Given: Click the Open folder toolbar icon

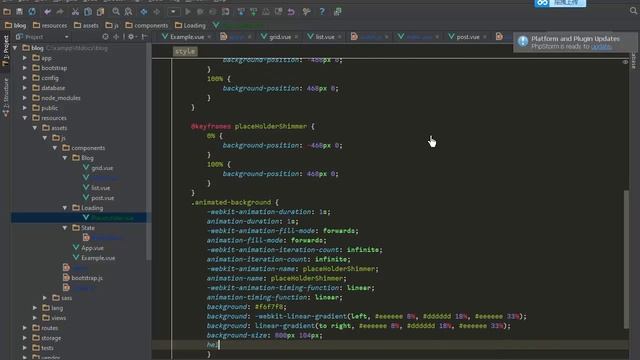Looking at the screenshot, I should (7, 11).
